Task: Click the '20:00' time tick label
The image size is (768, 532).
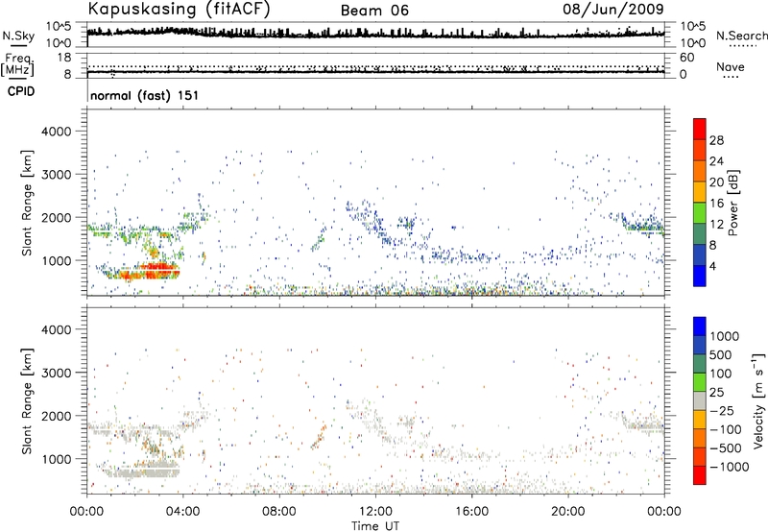Action: coord(567,512)
